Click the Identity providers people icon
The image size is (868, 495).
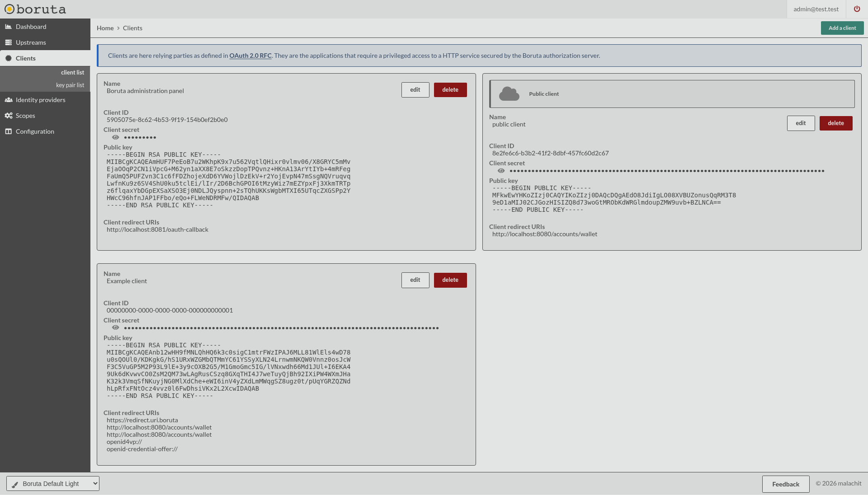click(x=9, y=100)
